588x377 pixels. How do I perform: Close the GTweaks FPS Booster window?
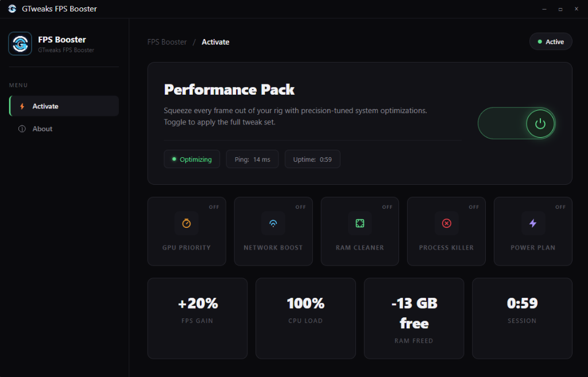point(577,9)
